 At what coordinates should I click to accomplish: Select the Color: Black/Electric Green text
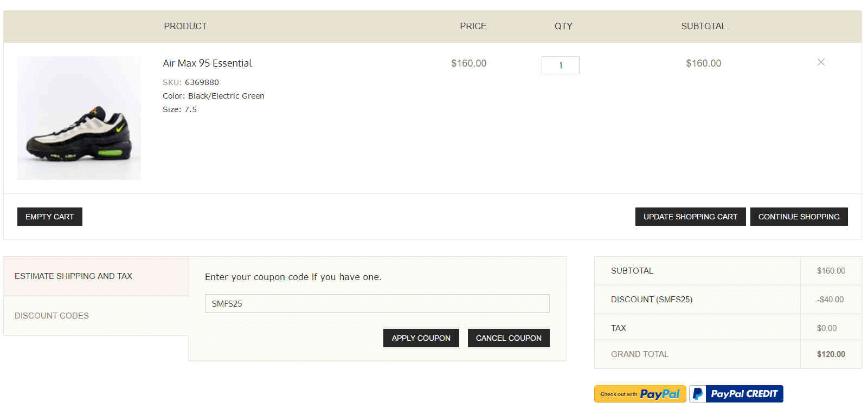tap(214, 96)
